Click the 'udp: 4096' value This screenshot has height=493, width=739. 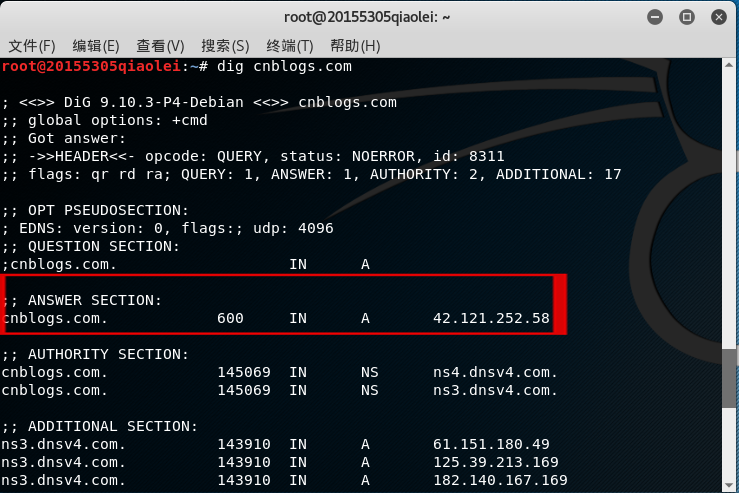pyautogui.click(x=293, y=228)
